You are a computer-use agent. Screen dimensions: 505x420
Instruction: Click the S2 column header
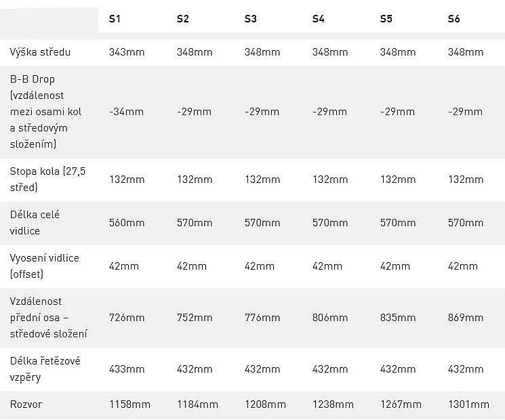coord(182,19)
